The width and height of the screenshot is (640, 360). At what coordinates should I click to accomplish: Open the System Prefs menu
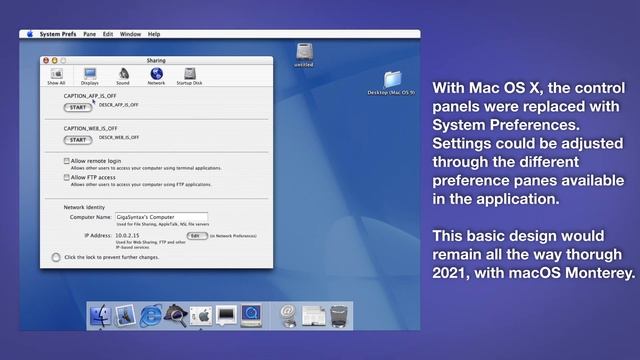click(x=58, y=34)
